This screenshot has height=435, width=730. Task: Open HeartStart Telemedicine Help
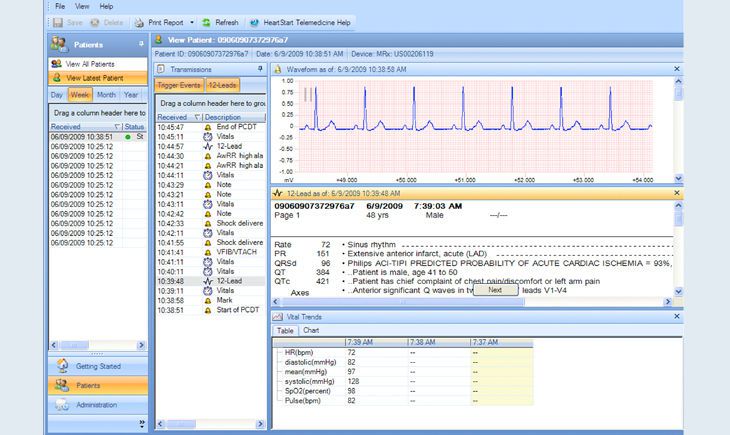click(299, 21)
